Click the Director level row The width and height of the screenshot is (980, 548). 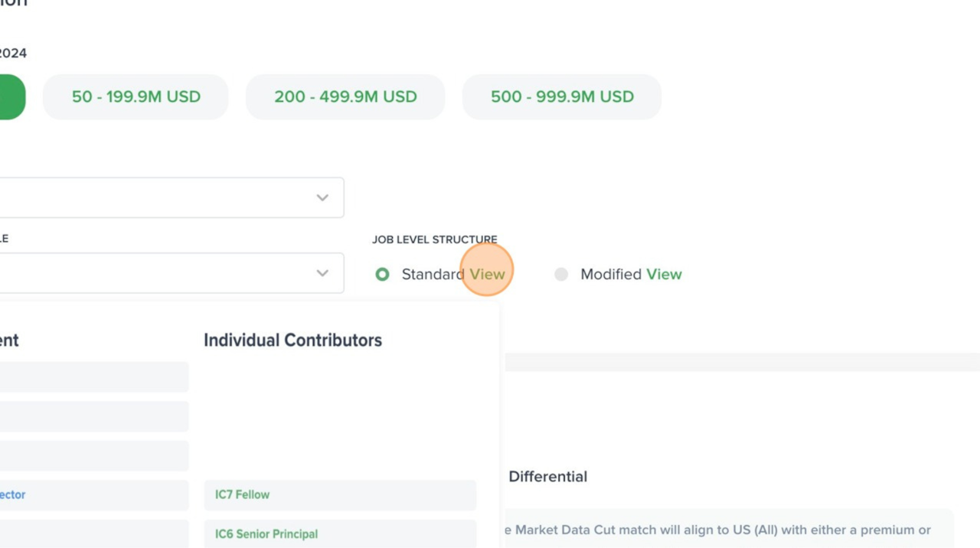point(93,495)
